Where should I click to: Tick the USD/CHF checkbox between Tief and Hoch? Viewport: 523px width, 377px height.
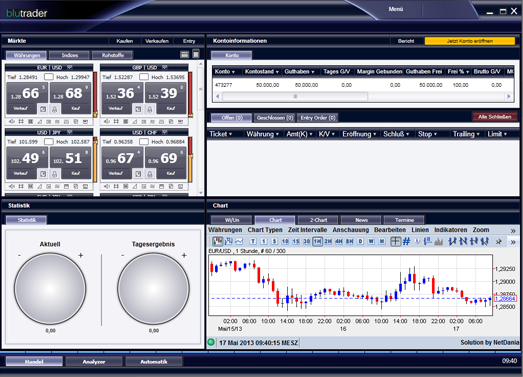pos(144,141)
